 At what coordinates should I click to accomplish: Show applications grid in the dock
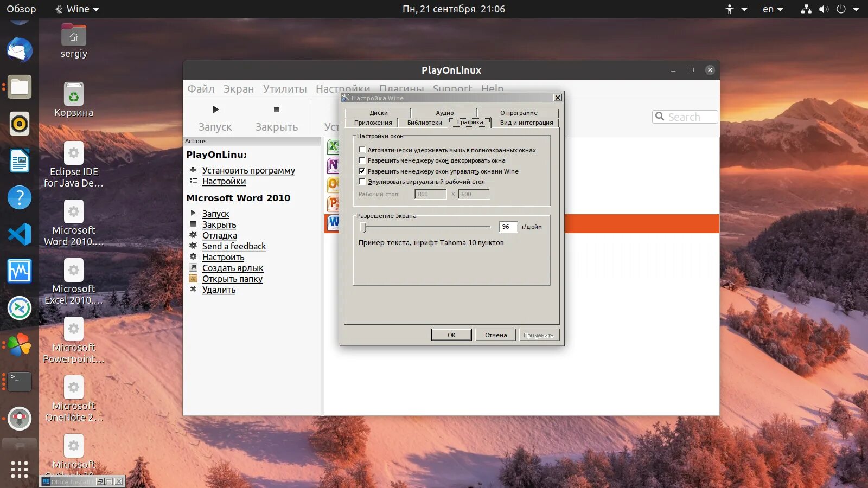coord(20,469)
